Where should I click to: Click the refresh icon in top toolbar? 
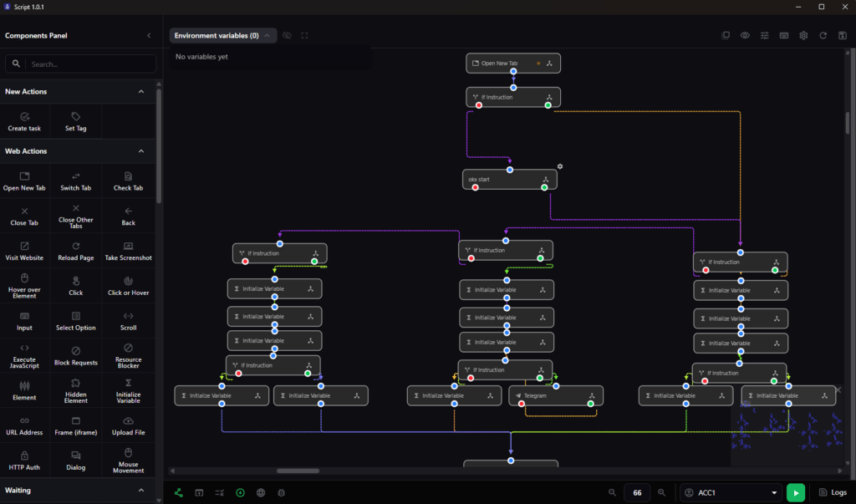pos(823,35)
